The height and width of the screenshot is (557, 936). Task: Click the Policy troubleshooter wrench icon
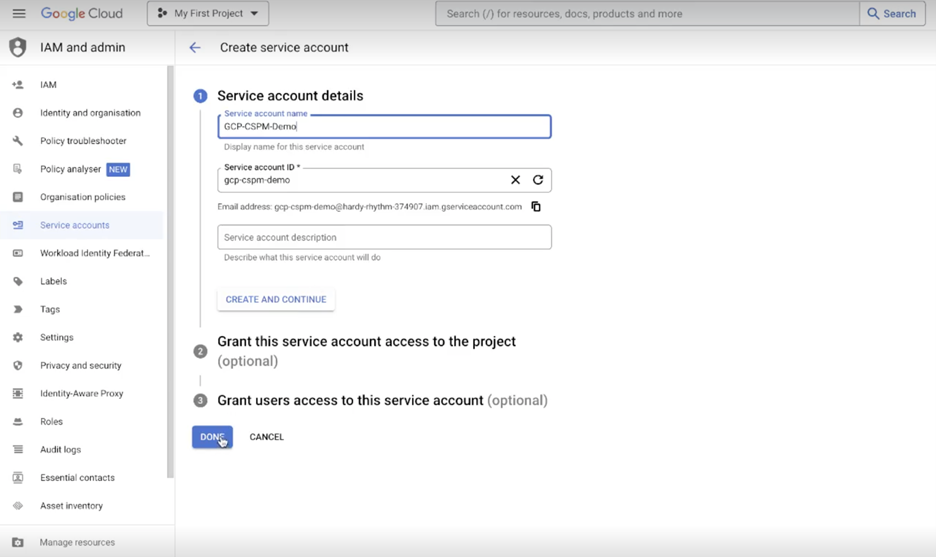click(17, 141)
